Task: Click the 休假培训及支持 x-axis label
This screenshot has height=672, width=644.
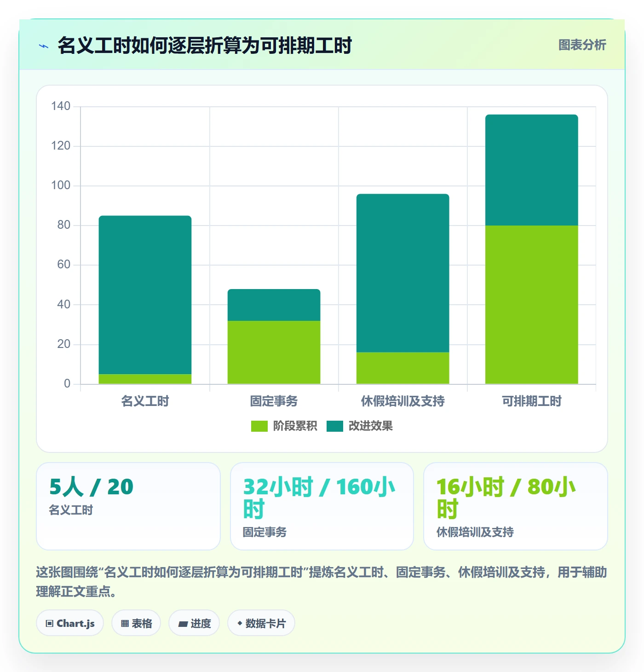Action: [x=403, y=401]
